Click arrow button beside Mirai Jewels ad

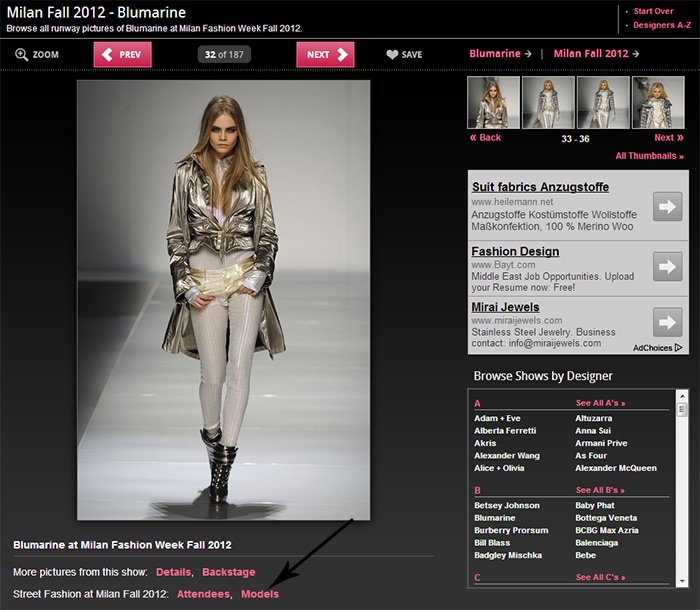tap(667, 321)
